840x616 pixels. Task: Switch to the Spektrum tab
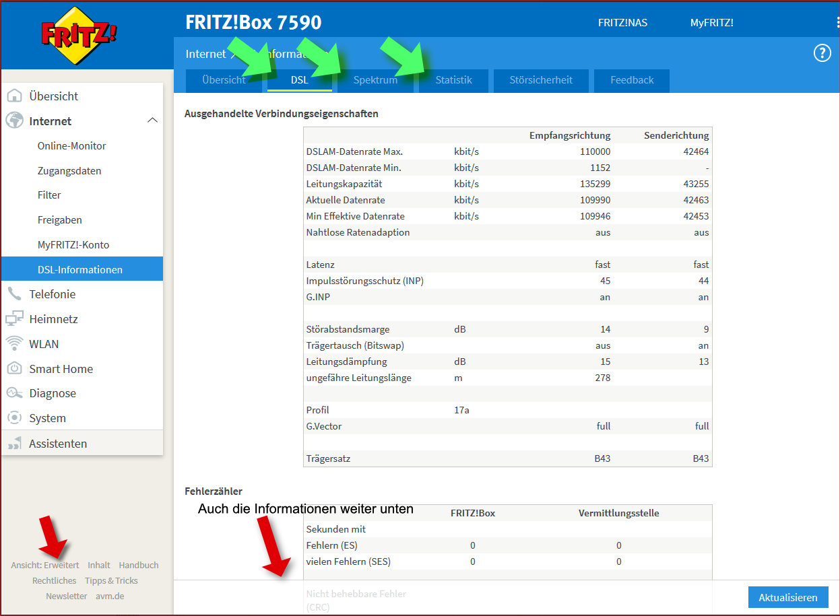click(375, 80)
